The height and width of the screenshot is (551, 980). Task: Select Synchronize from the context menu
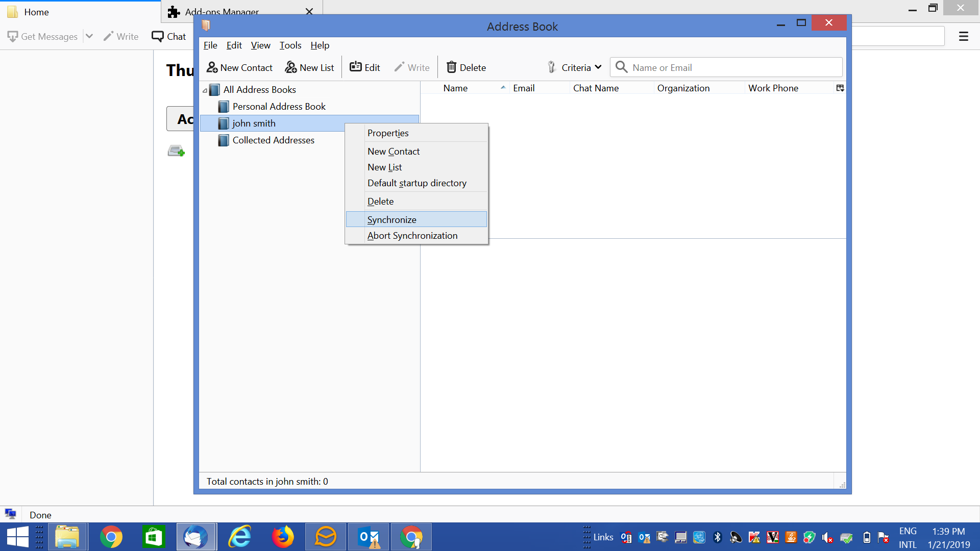coord(391,219)
